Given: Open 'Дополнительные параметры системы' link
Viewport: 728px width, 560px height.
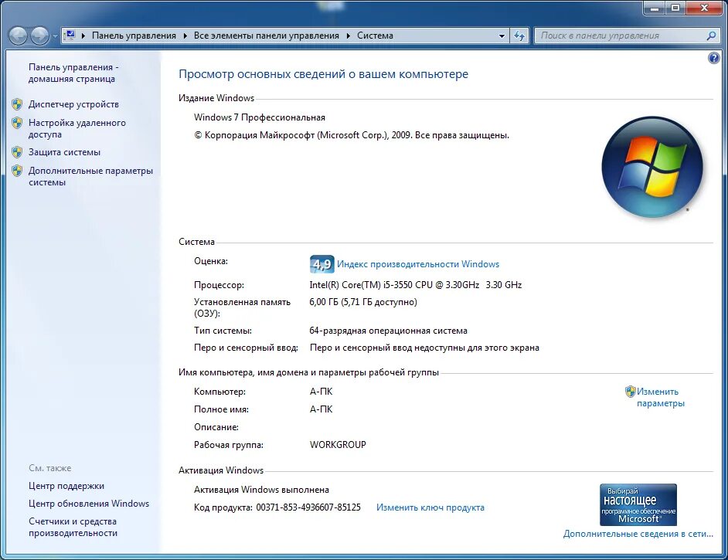Looking at the screenshot, I should (90, 176).
